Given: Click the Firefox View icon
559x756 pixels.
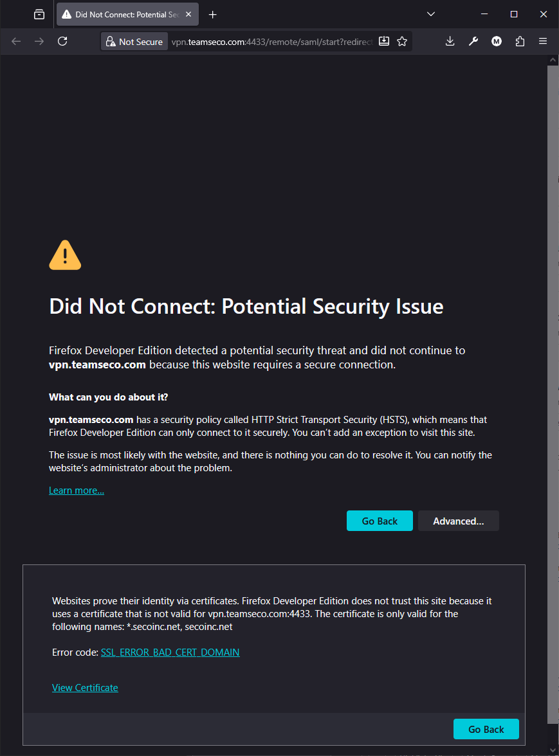Looking at the screenshot, I should click(39, 14).
